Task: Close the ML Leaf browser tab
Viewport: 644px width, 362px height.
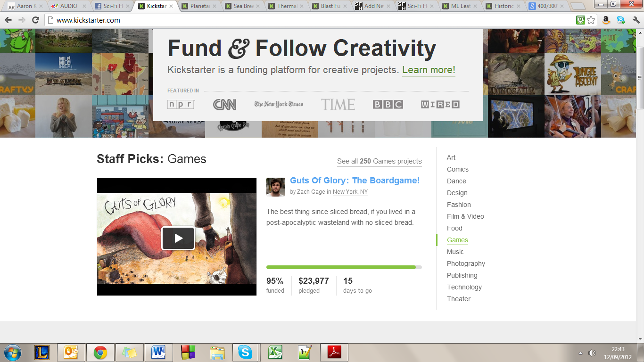Action: point(475,6)
